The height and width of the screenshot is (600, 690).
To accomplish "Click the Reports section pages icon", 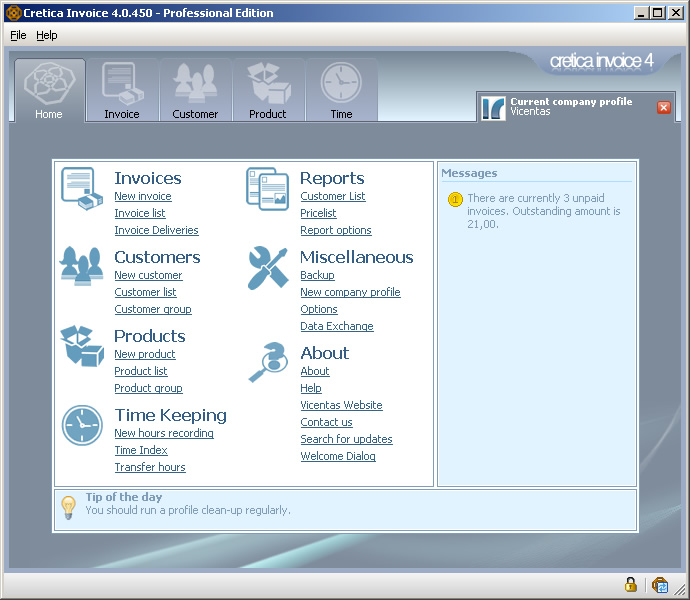I will [x=268, y=188].
